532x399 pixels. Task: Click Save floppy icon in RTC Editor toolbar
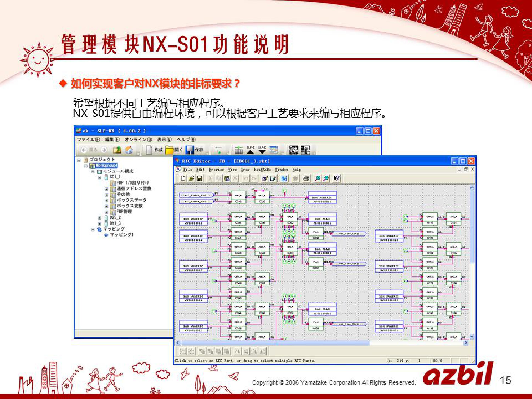199,178
